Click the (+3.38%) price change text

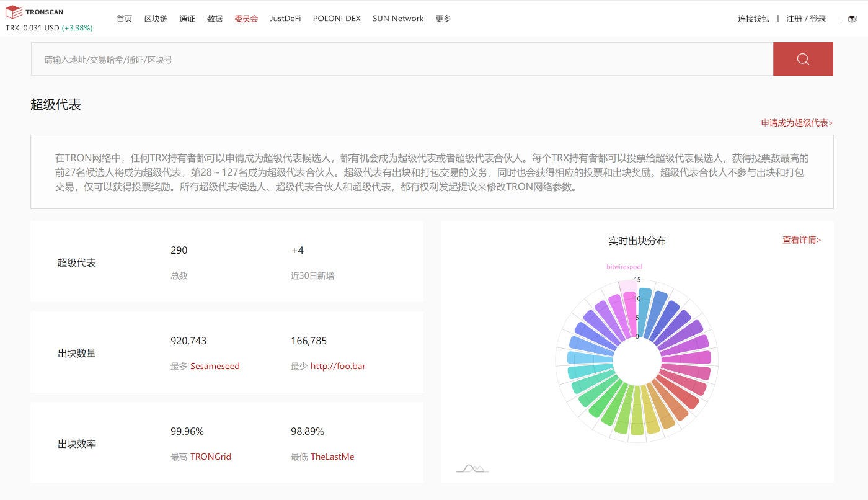(x=77, y=28)
